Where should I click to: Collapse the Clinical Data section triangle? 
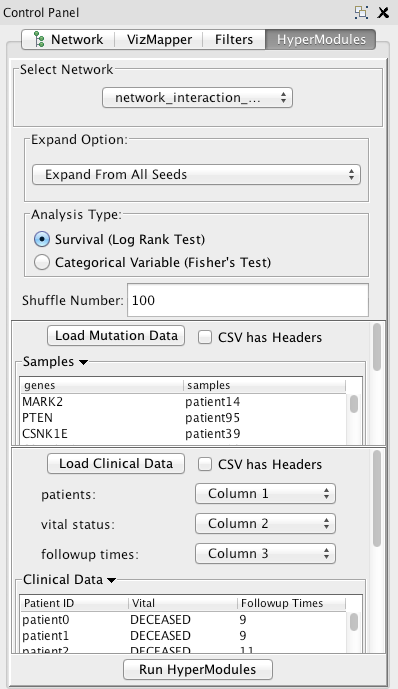pyautogui.click(x=112, y=580)
